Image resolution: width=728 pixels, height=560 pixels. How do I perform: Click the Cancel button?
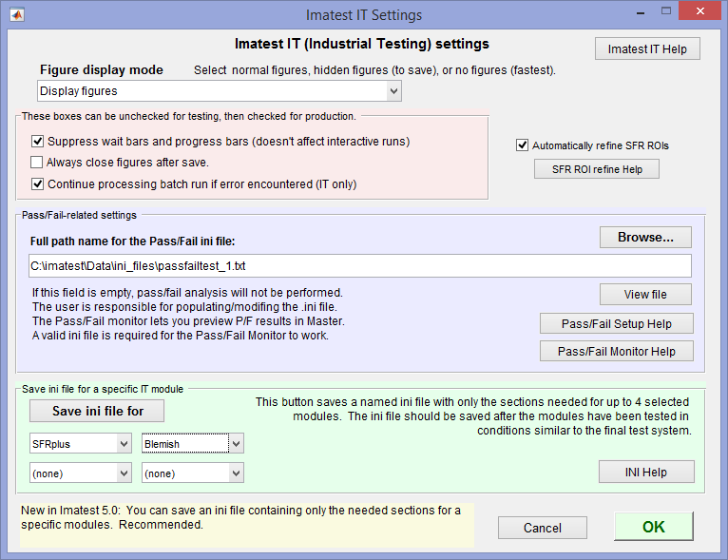pos(543,528)
